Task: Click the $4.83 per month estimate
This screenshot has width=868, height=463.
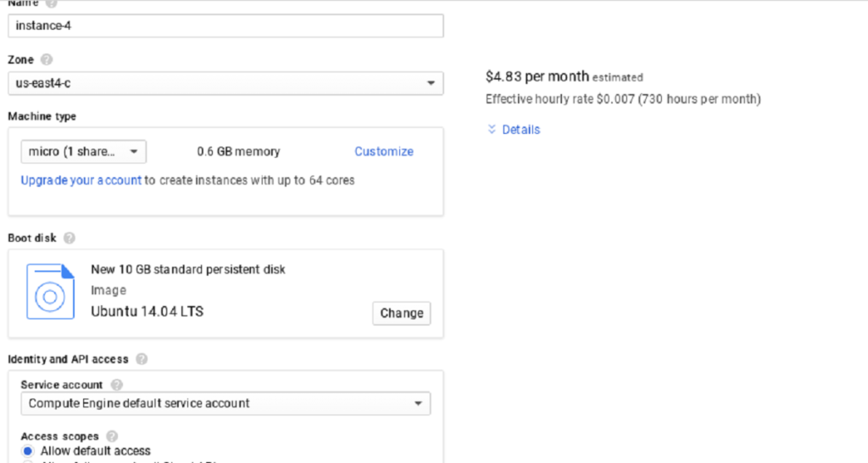Action: pos(537,76)
